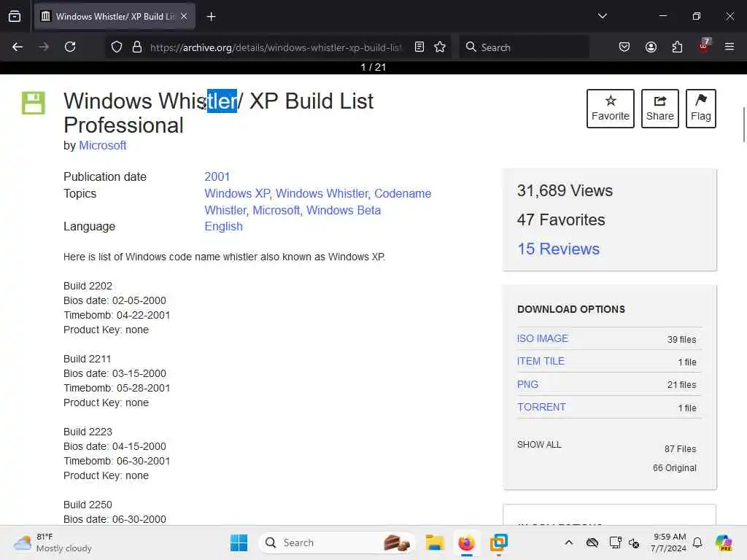Switch to Firefox taskbar icon
Image resolution: width=747 pixels, height=560 pixels.
pos(466,542)
